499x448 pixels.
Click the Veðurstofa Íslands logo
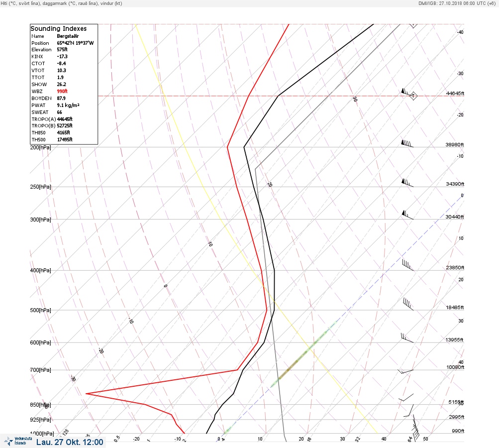pyautogui.click(x=18, y=441)
